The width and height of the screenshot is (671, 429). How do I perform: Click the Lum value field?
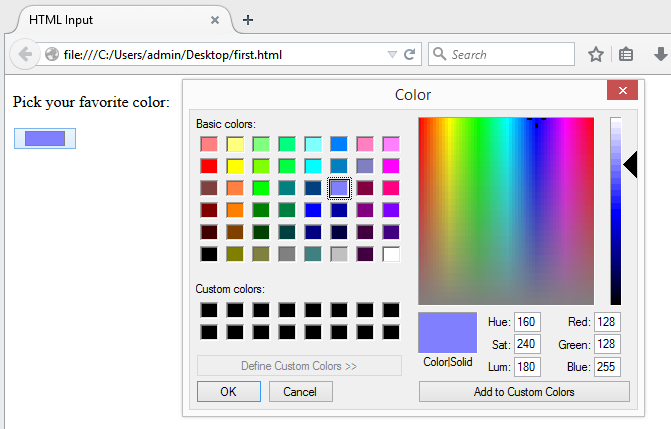pyautogui.click(x=527, y=366)
